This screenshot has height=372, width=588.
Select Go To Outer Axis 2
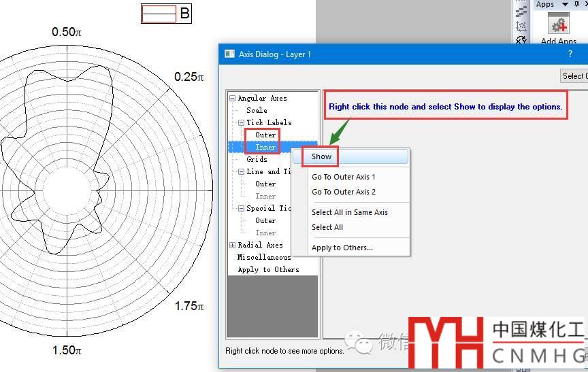click(x=343, y=192)
